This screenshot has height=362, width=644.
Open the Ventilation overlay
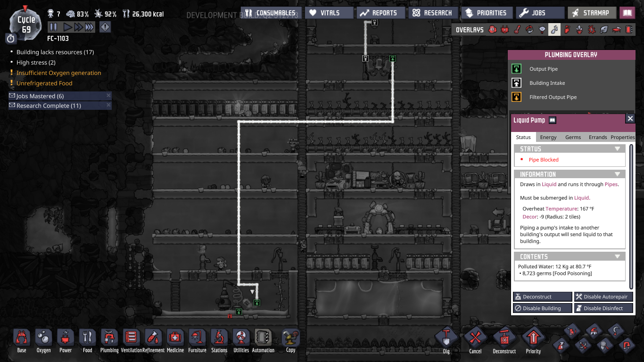pyautogui.click(x=567, y=30)
